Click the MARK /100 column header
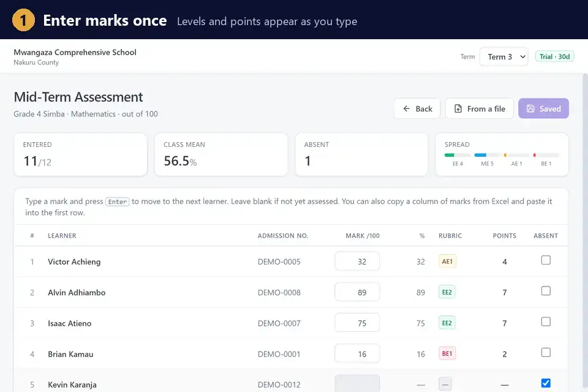This screenshot has height=392, width=588. [363, 236]
